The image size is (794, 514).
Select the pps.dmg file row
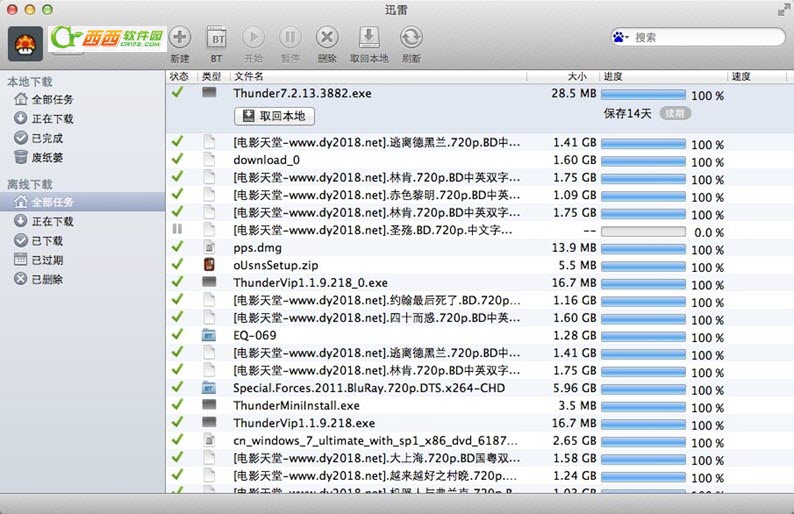(480, 248)
